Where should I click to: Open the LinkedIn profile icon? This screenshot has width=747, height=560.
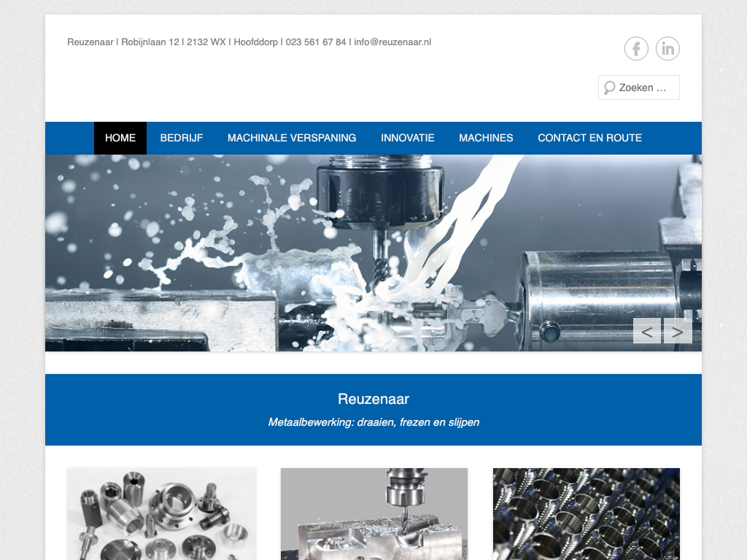[667, 49]
